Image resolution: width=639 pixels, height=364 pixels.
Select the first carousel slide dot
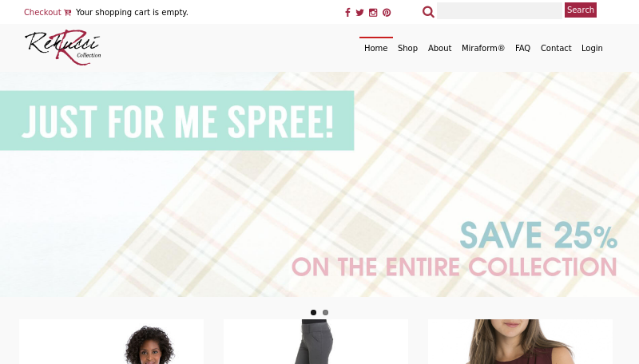(313, 312)
